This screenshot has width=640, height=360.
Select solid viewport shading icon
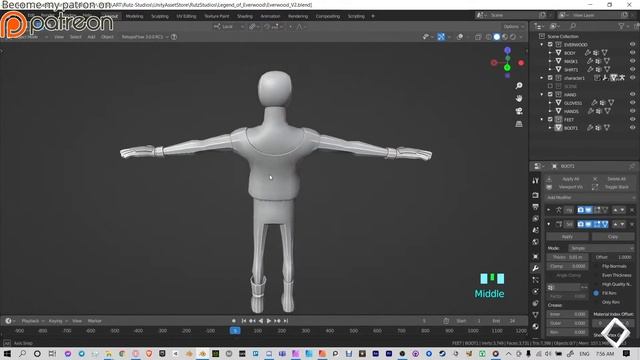point(497,37)
